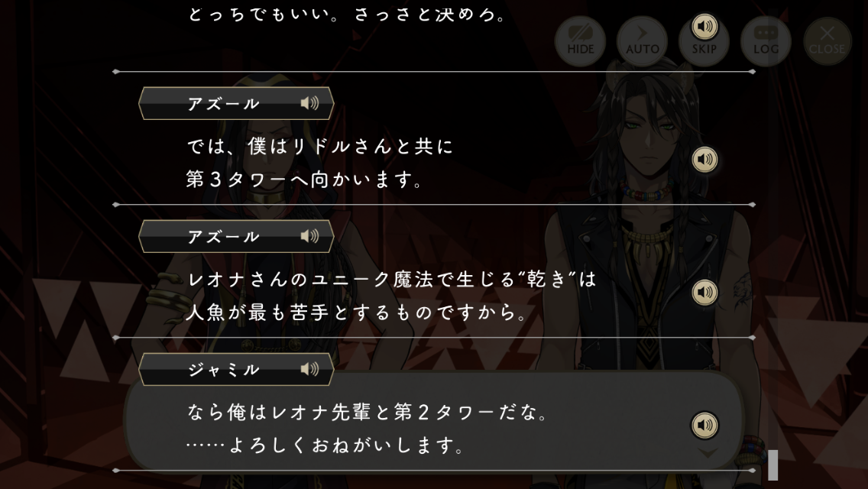Play voice for ジャミル's 第2タワー line
Image resolution: width=868 pixels, height=489 pixels.
(x=704, y=426)
